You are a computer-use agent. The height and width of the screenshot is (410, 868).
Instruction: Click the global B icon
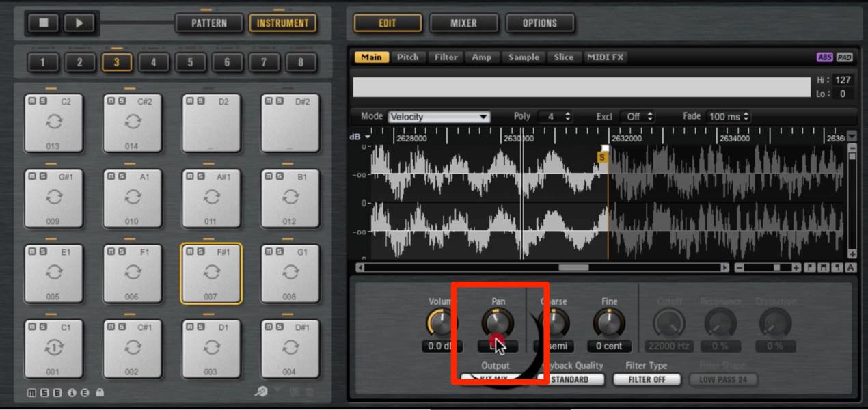click(x=58, y=393)
